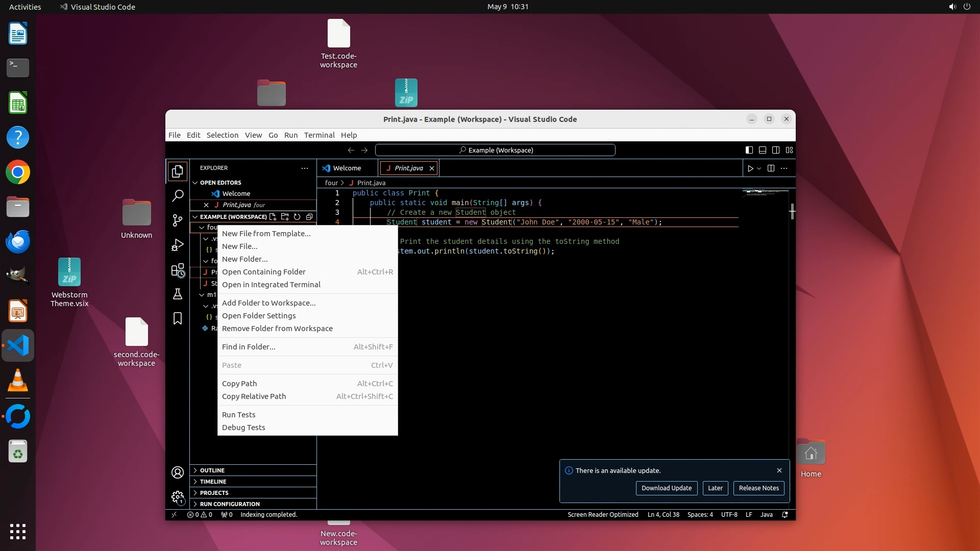
Task: Open the dropdown beside the run button
Action: (x=759, y=168)
